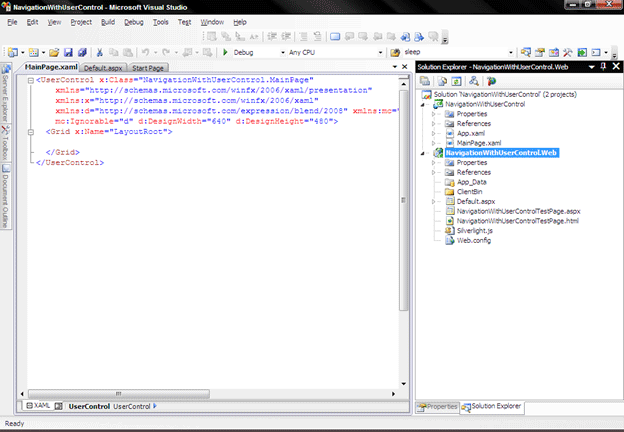The height and width of the screenshot is (432, 624).
Task: Pin the Solution Explorer auto-hide pushpin
Action: tap(603, 66)
